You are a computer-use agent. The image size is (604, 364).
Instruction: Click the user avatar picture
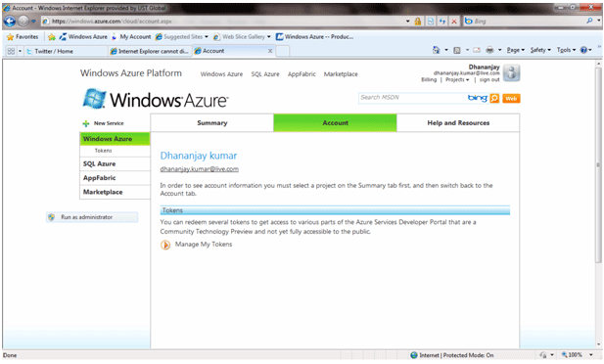pos(512,73)
